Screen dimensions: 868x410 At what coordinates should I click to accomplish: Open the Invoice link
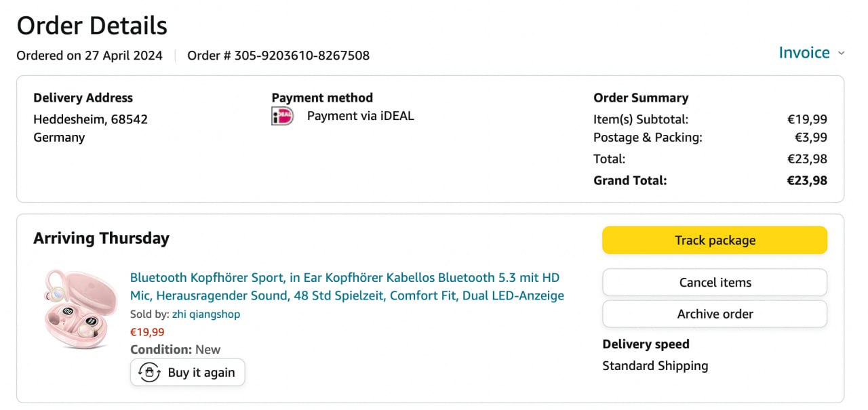click(804, 53)
